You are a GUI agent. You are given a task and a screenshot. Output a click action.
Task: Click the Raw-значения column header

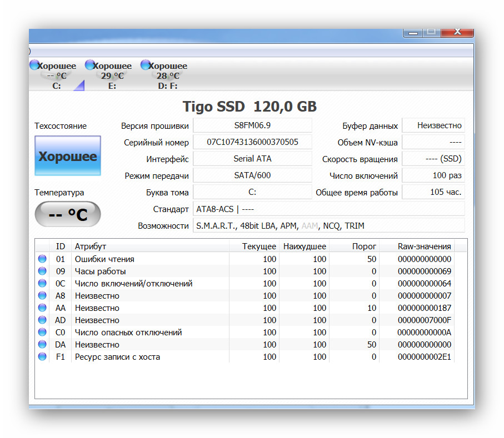pyautogui.click(x=417, y=246)
